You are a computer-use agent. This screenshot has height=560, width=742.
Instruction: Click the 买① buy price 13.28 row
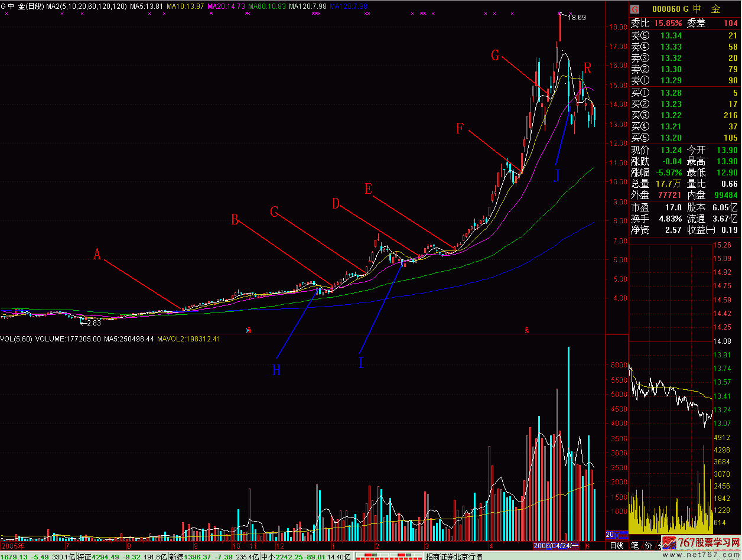click(684, 93)
